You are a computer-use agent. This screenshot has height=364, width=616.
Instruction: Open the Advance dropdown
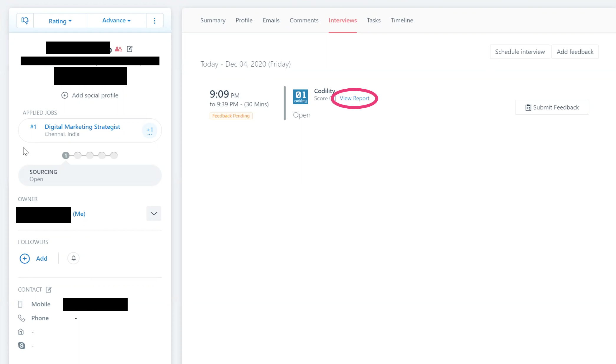click(x=116, y=20)
